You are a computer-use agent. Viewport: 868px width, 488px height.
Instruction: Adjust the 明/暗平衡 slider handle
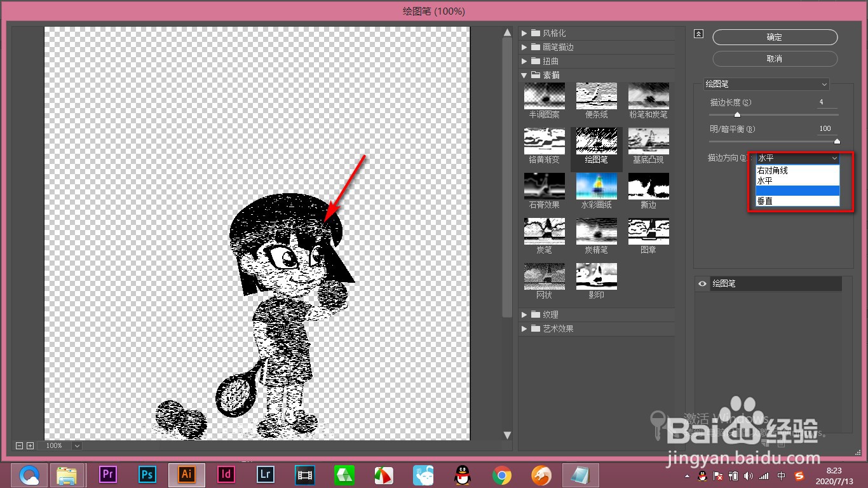tap(836, 142)
